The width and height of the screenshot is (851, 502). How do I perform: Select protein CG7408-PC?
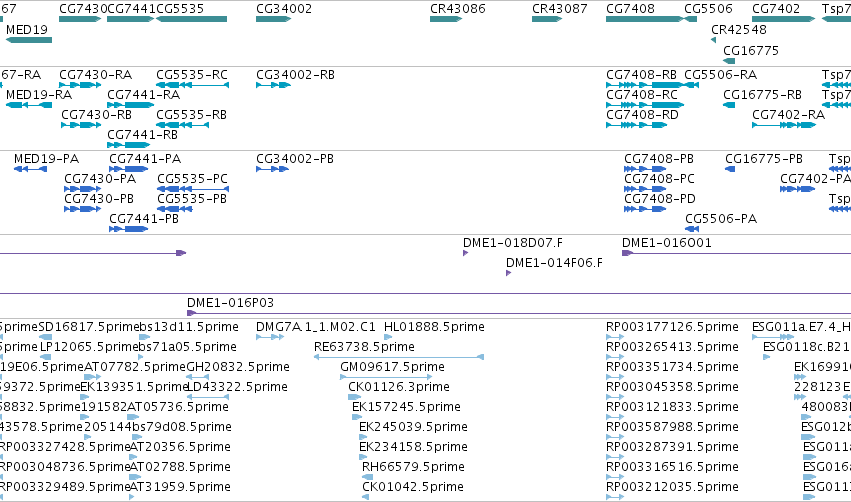[x=645, y=189]
